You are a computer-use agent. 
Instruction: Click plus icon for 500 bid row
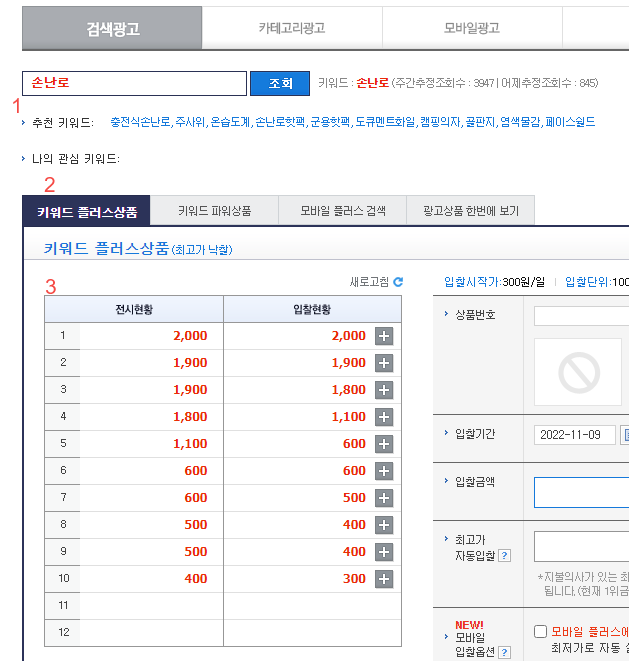coord(384,498)
